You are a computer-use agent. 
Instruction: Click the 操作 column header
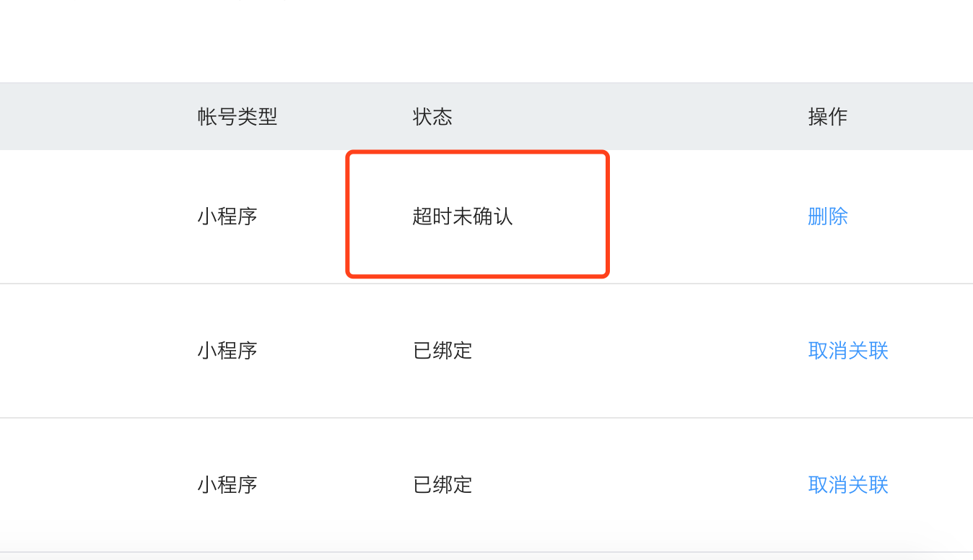point(827,116)
